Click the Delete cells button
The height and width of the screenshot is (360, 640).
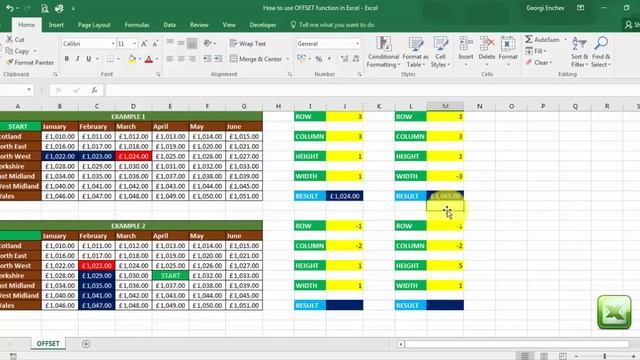(x=487, y=52)
